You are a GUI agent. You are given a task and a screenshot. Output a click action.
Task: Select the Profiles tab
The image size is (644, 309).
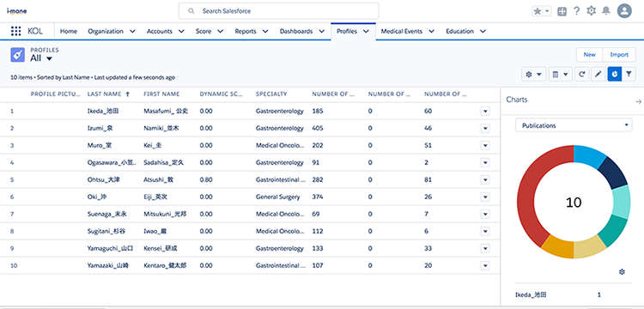(x=347, y=31)
